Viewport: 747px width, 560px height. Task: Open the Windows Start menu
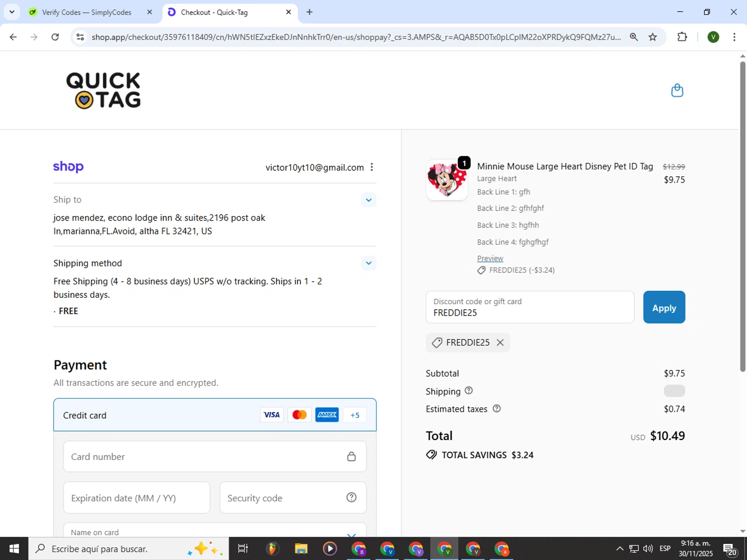[x=14, y=549]
